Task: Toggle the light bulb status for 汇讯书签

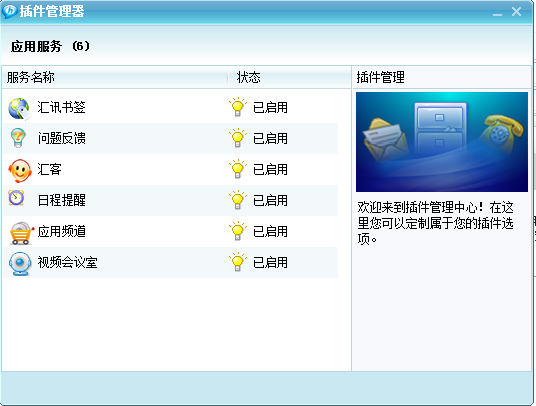Action: 238,107
